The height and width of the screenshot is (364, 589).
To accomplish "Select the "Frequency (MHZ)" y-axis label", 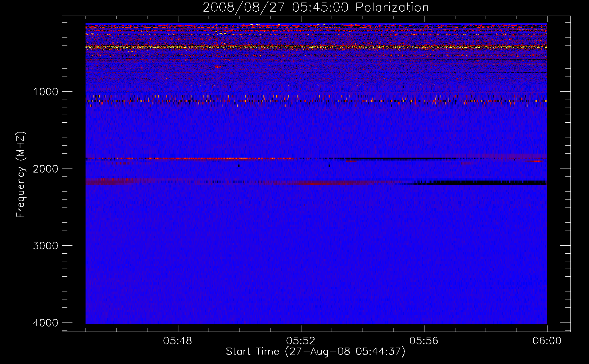I will coord(21,174).
